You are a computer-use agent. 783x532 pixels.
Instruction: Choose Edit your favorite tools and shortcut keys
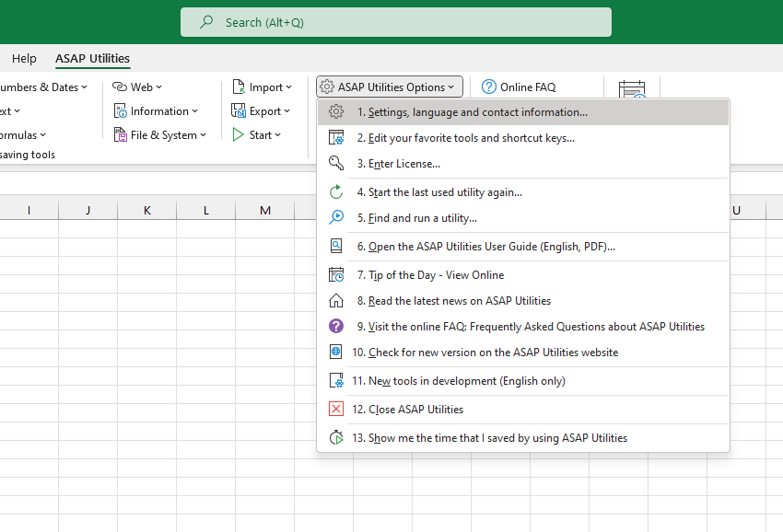point(523,138)
